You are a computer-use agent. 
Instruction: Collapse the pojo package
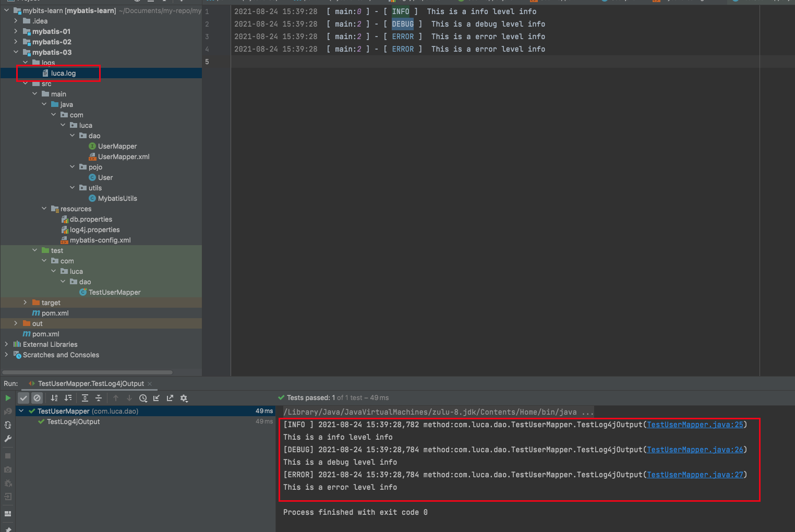[72, 167]
